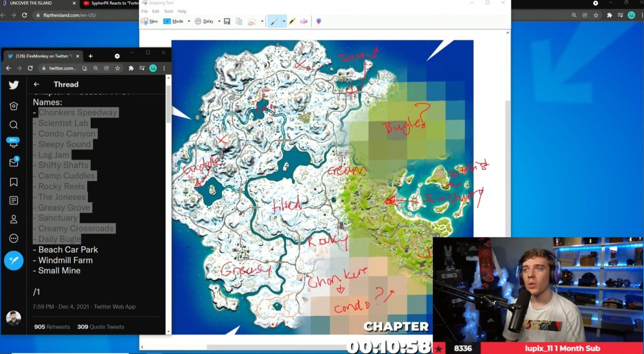Open Twitter Profile person icon

(13, 219)
